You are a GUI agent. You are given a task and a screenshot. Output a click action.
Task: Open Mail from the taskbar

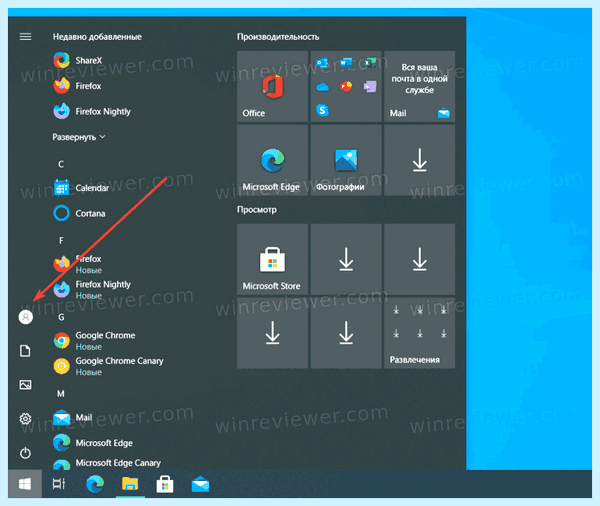click(x=200, y=484)
